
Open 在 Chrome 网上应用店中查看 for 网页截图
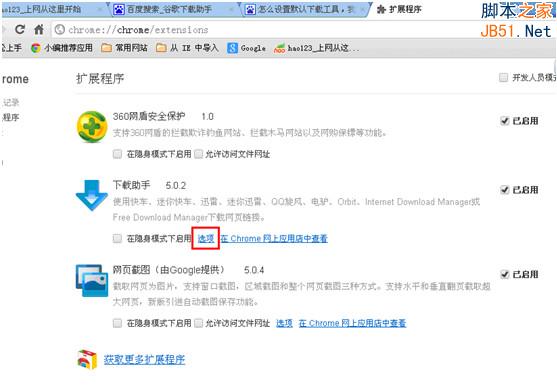[352, 323]
